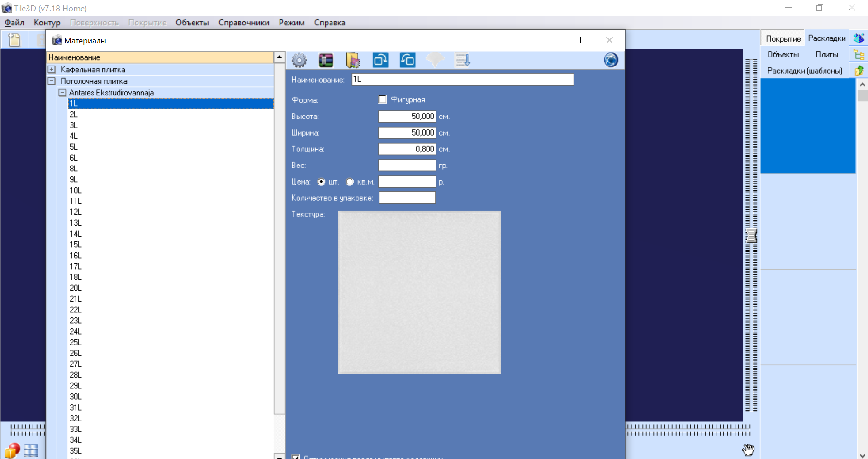This screenshot has width=868, height=459.
Task: Open the Раскладки (шаблоны) tab
Action: pyautogui.click(x=805, y=71)
